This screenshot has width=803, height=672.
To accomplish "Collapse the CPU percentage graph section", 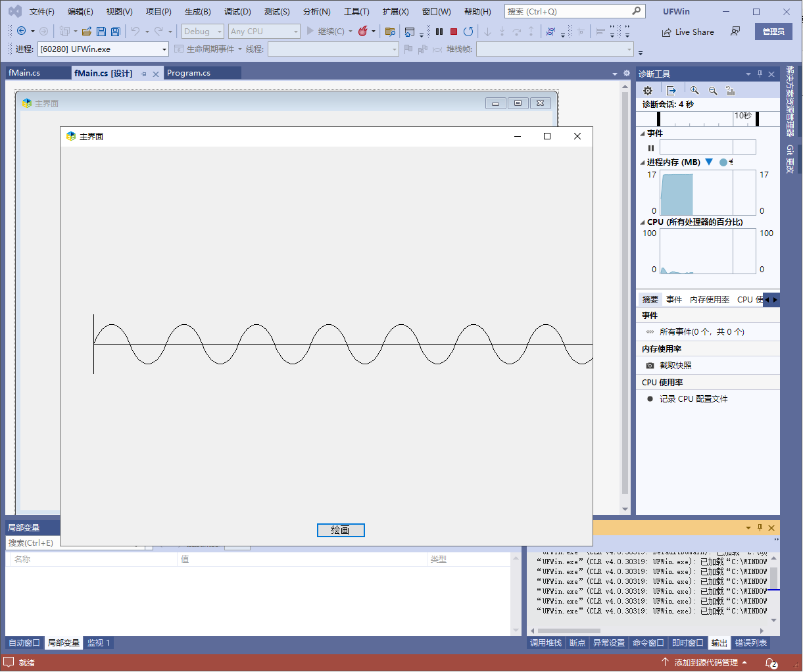I will pyautogui.click(x=643, y=222).
